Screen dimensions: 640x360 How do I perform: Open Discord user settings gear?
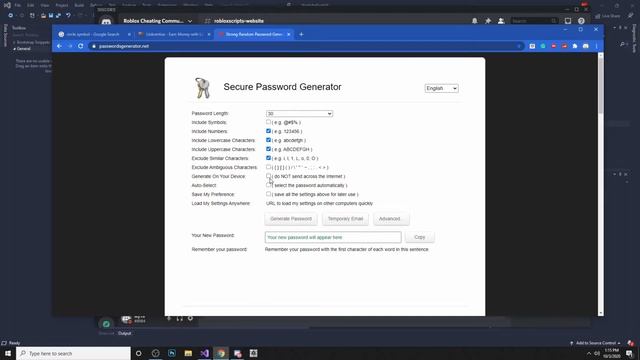(190, 318)
